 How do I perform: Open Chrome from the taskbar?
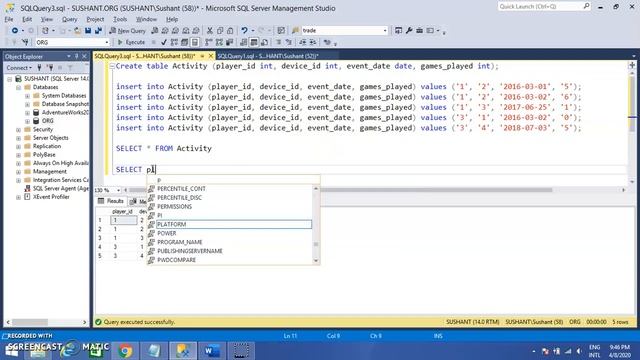[x=126, y=351]
